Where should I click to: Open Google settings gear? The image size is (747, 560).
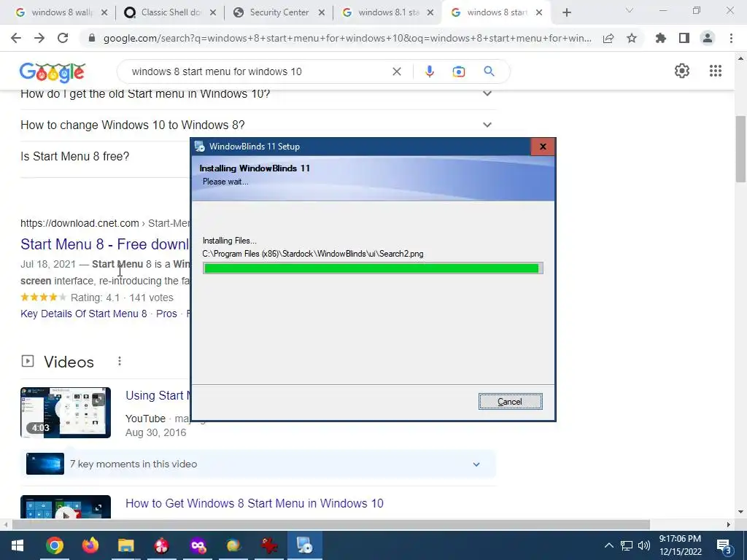682,71
